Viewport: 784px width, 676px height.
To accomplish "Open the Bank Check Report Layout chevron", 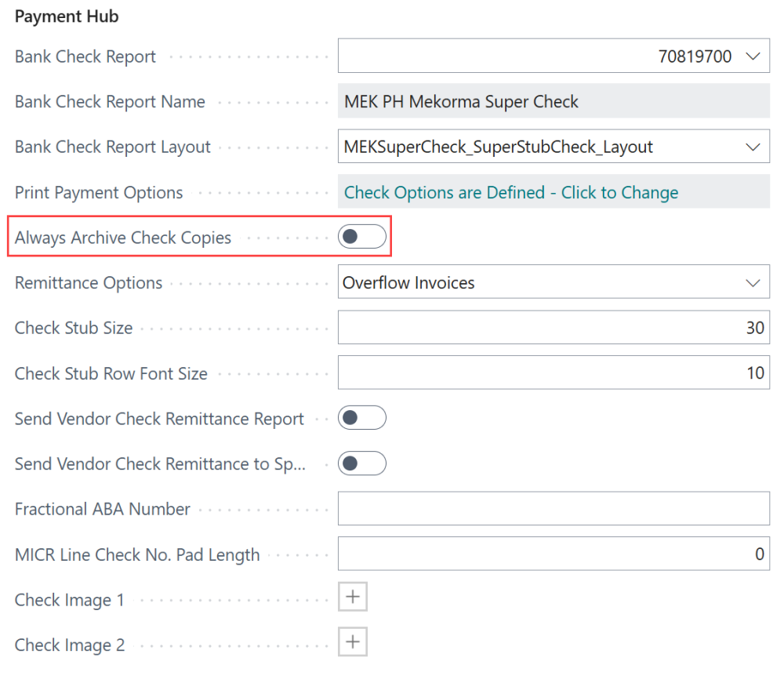I will [753, 146].
